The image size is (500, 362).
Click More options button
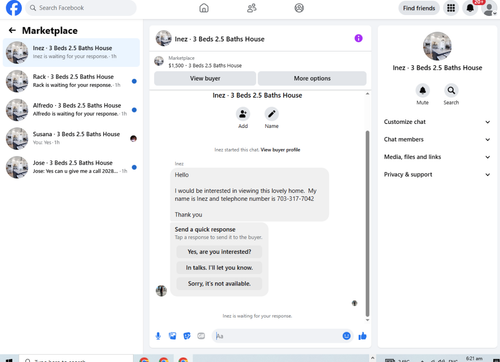[312, 78]
